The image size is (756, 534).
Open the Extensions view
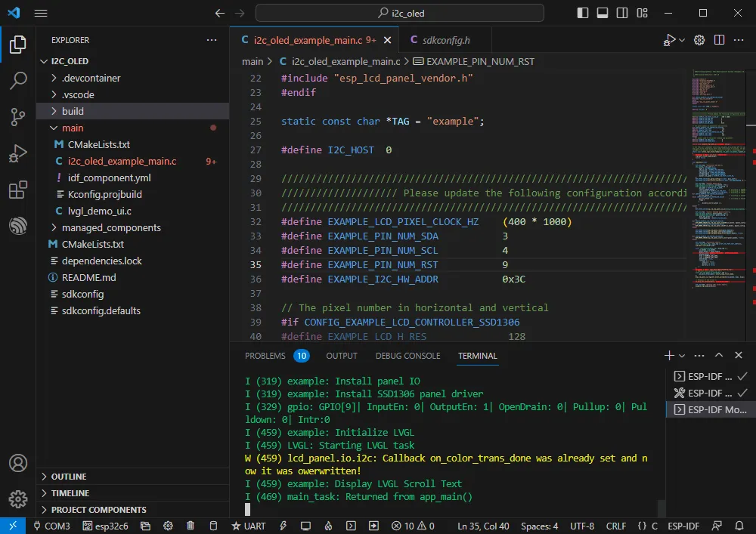pyautogui.click(x=18, y=190)
